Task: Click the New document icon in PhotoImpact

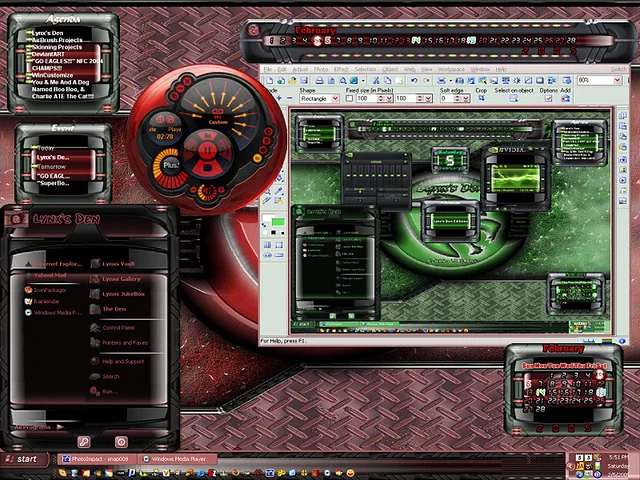Action: (270, 80)
